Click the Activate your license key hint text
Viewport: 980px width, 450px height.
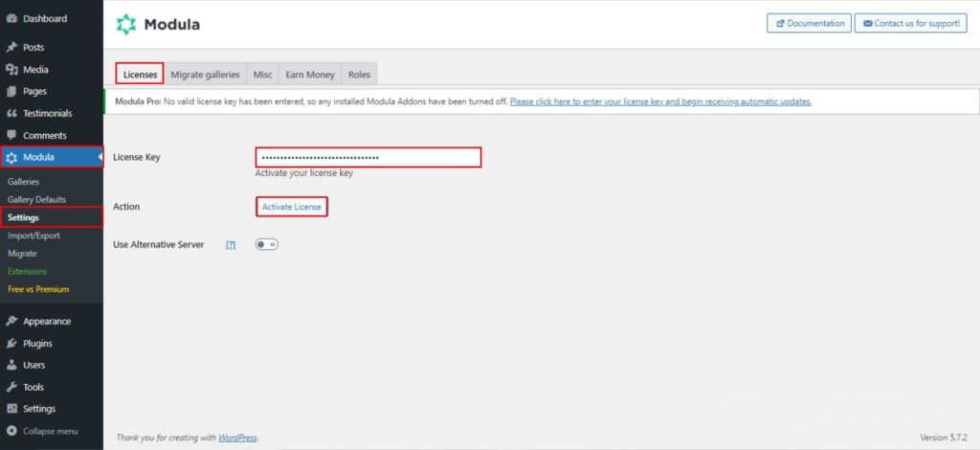(x=303, y=173)
